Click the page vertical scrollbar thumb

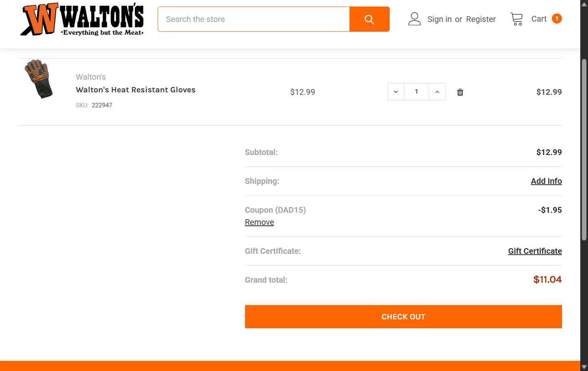tap(584, 150)
